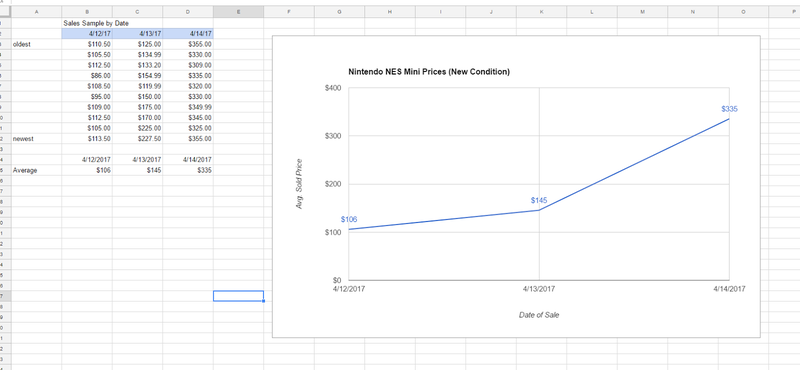
Task: Select the $105.00 cell
Action: pos(87,128)
